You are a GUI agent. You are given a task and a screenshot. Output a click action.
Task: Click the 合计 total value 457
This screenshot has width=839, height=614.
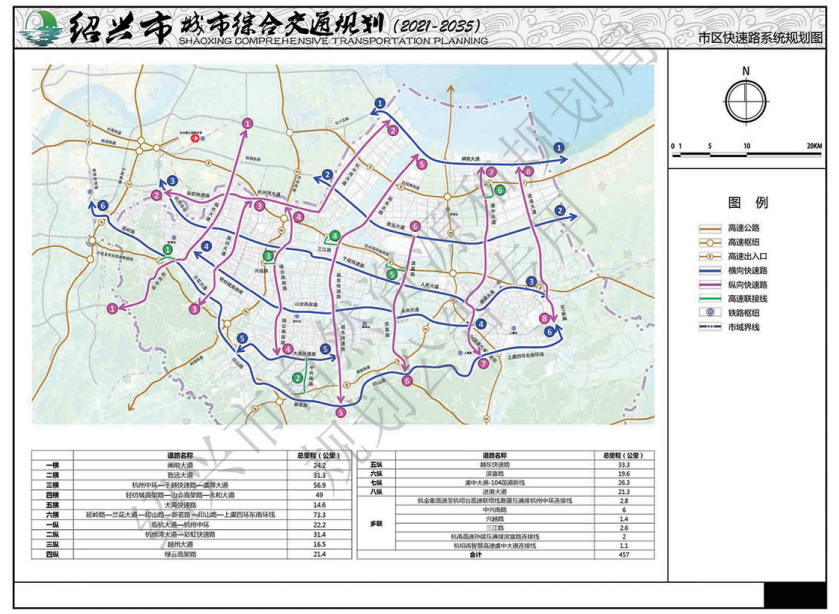623,553
